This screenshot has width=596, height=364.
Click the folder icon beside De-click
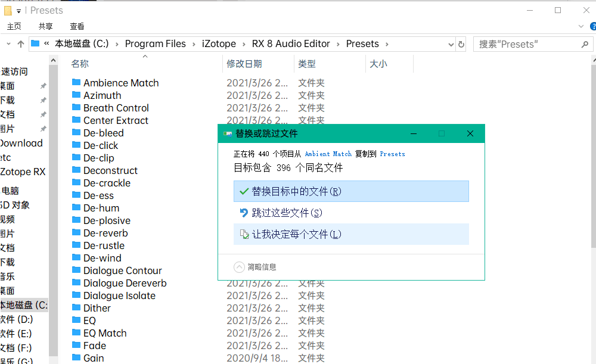[76, 145]
